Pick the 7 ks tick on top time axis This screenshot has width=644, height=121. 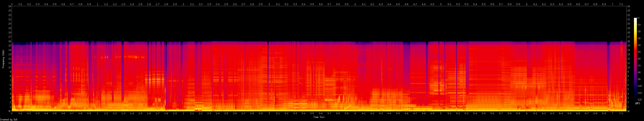click(x=612, y=4)
